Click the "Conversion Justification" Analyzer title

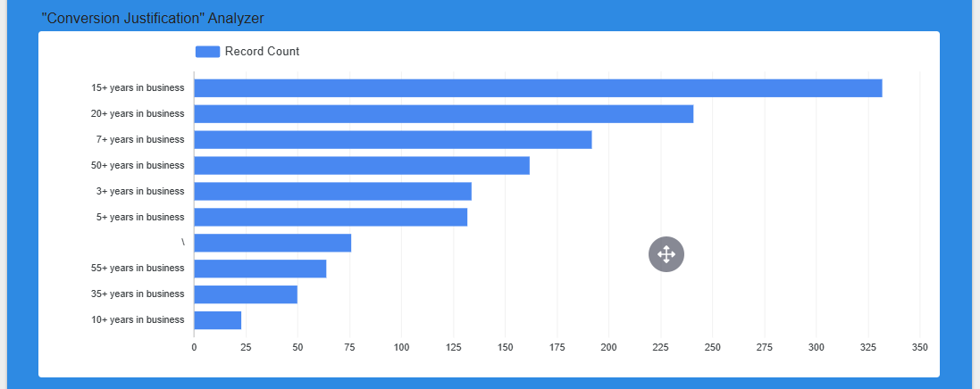[153, 18]
